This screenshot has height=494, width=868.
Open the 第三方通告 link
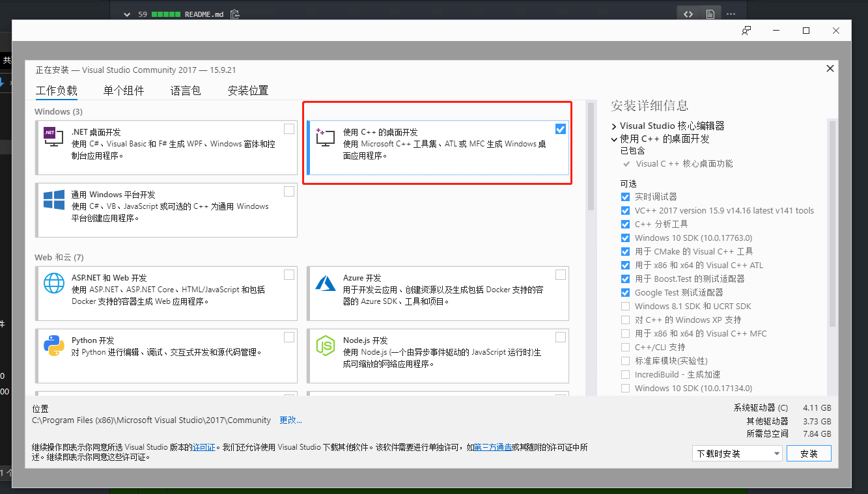[x=493, y=446]
